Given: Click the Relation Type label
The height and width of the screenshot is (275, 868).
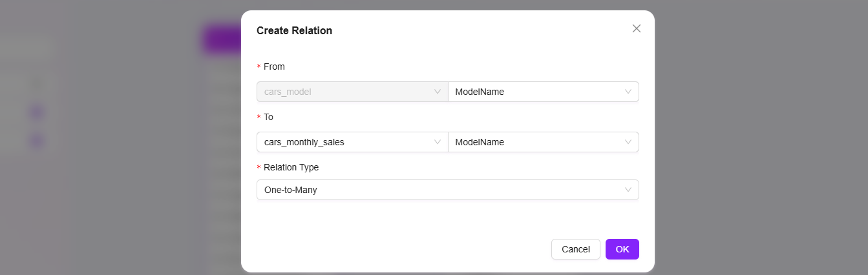Looking at the screenshot, I should (x=291, y=167).
